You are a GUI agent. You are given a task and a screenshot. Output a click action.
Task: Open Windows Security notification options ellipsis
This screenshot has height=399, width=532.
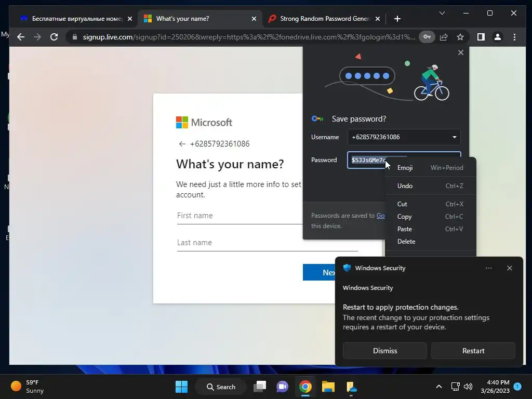point(488,268)
